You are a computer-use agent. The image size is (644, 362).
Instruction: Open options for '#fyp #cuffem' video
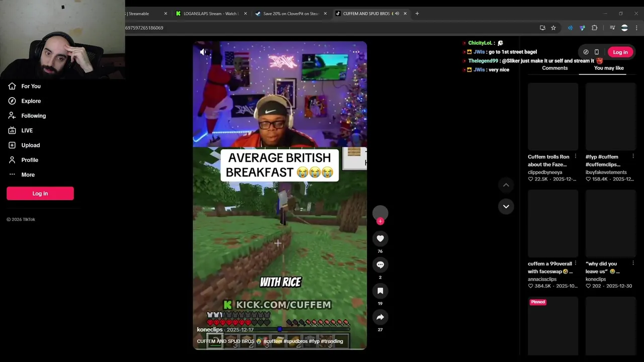coord(633,156)
